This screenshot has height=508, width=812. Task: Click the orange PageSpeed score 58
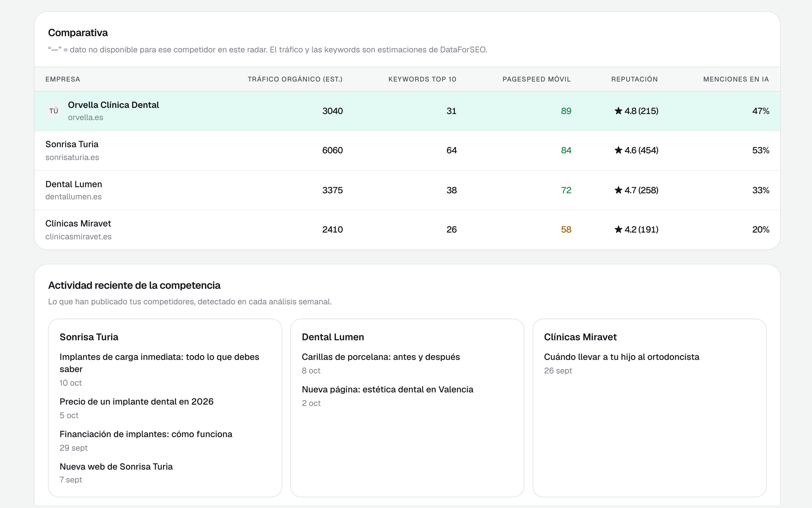[x=566, y=230]
